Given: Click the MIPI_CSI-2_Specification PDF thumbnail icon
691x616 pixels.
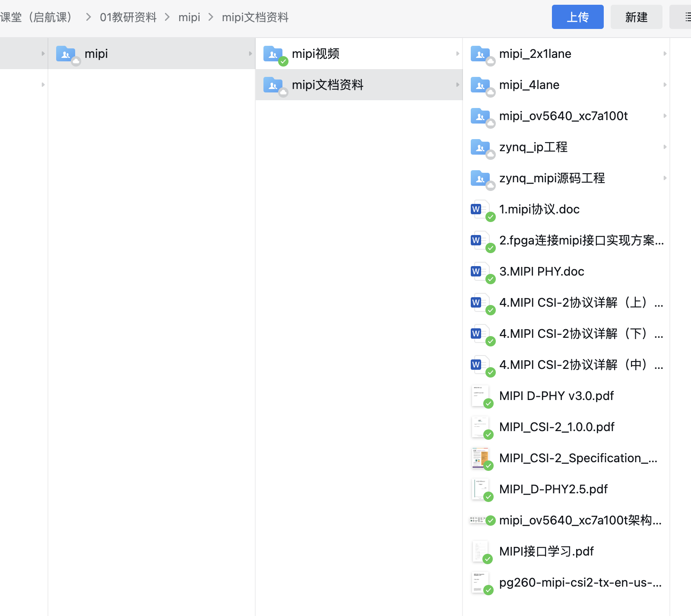Looking at the screenshot, I should 480,458.
